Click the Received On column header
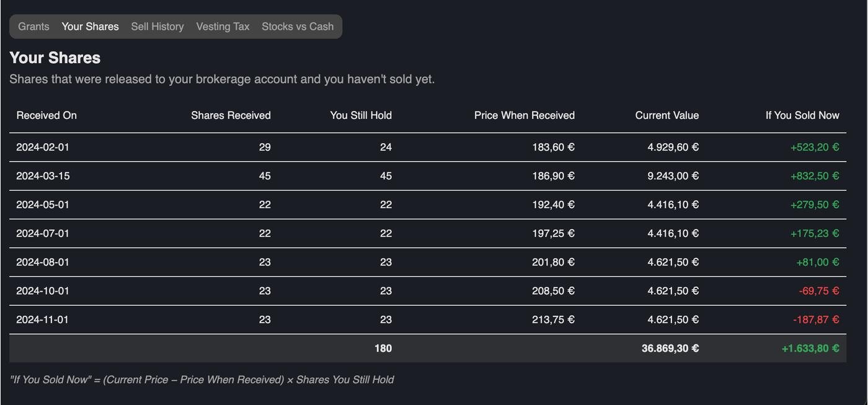This screenshot has height=405, width=868. click(x=46, y=115)
